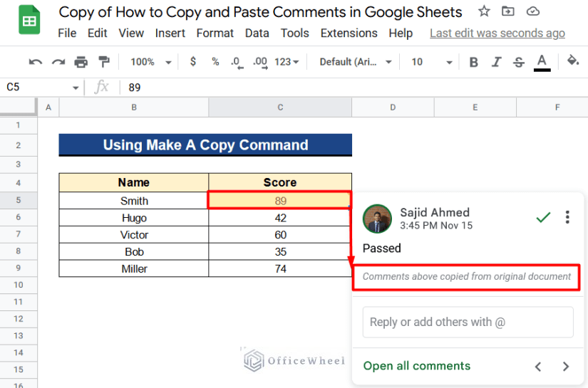
Task: Activate the paint format tool
Action: tap(103, 62)
